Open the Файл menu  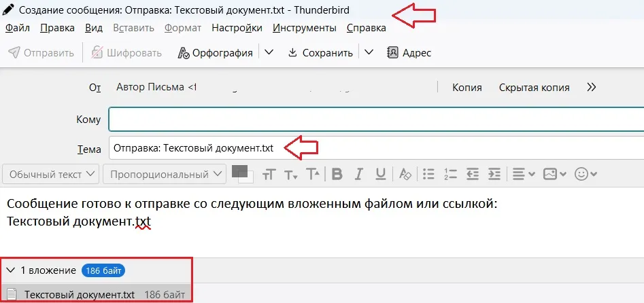coord(18,28)
